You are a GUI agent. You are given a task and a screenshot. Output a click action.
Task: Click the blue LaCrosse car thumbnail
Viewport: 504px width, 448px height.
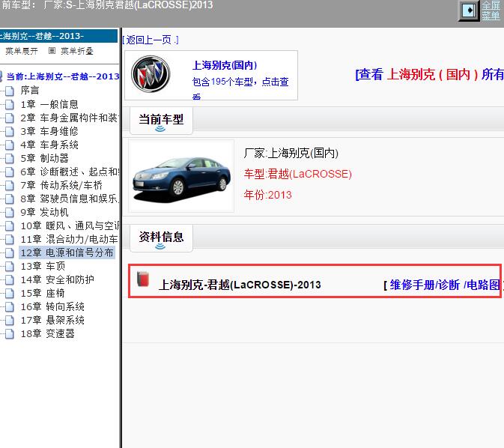coord(181,176)
